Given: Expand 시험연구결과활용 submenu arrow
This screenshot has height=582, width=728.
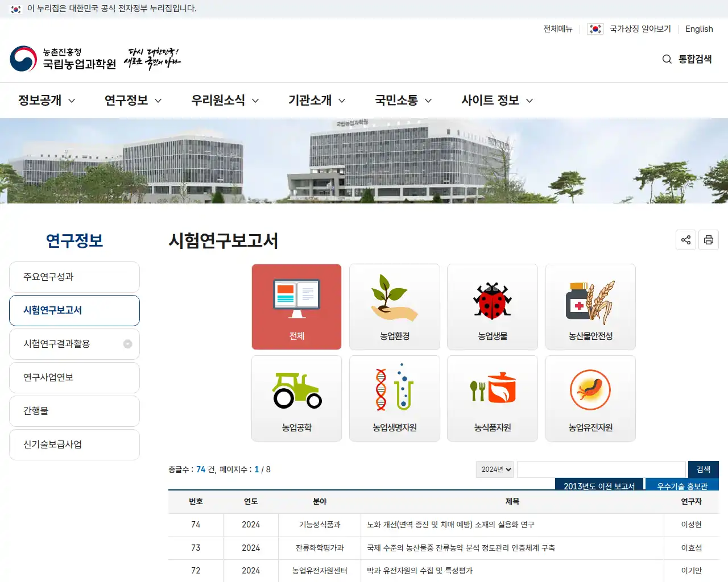Looking at the screenshot, I should pyautogui.click(x=127, y=344).
